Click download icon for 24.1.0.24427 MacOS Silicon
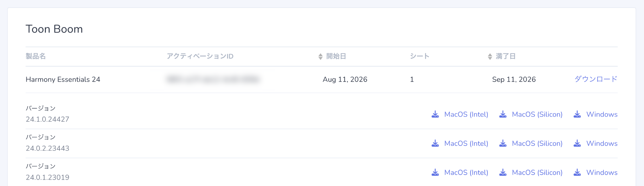Screen dimensions: 644x186 click(503, 114)
